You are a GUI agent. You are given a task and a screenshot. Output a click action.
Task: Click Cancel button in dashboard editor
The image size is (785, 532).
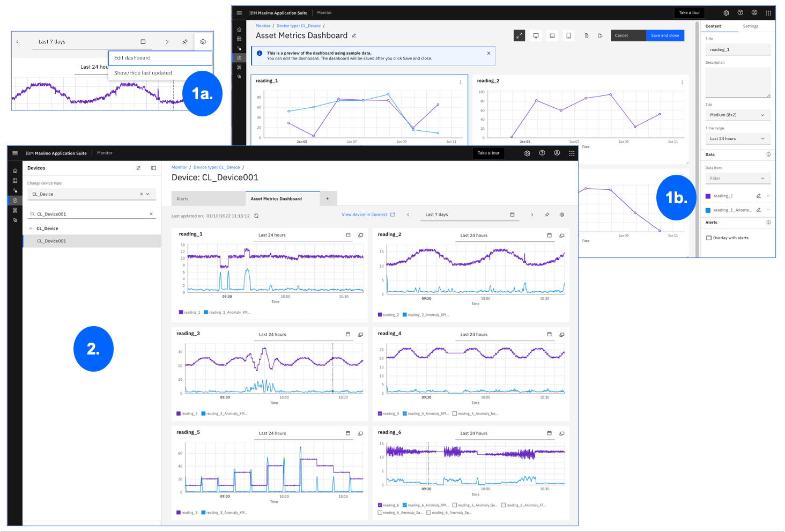point(628,35)
